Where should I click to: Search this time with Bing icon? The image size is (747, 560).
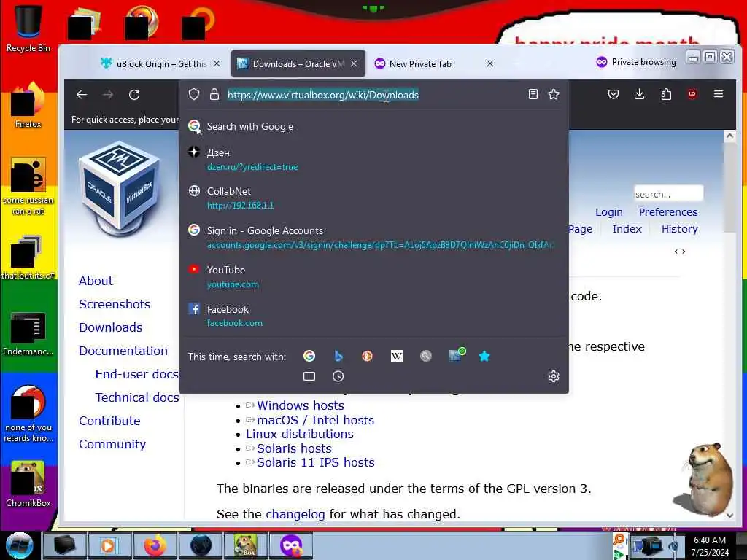(338, 356)
